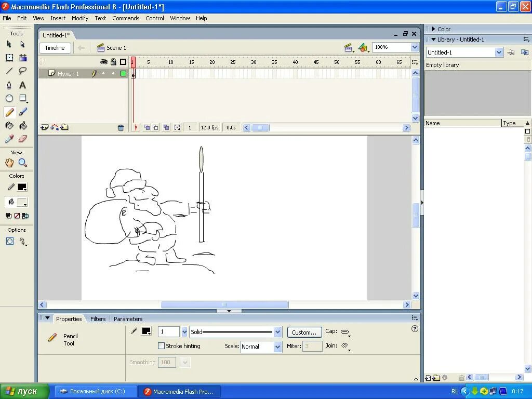Open the Windows пуск Start button

point(24,392)
